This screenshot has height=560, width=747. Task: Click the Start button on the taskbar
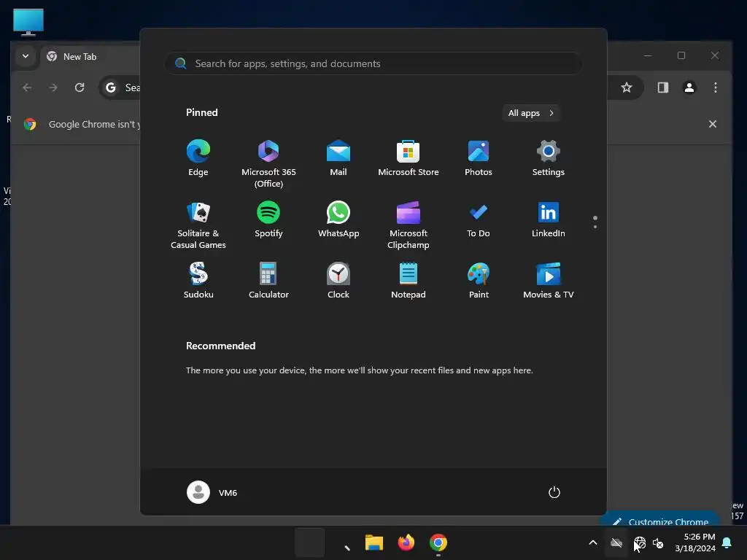point(309,542)
